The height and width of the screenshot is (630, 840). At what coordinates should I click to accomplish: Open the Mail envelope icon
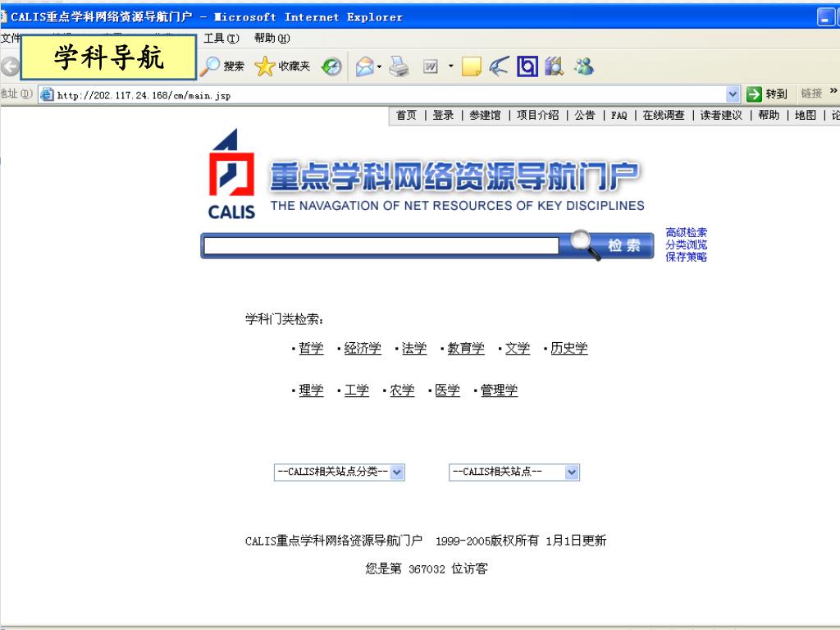pos(364,66)
